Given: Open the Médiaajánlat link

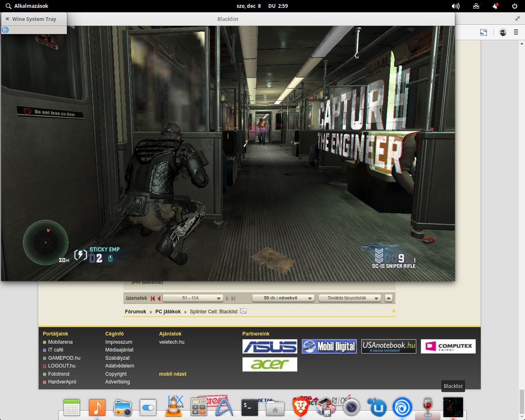Looking at the screenshot, I should (x=119, y=350).
